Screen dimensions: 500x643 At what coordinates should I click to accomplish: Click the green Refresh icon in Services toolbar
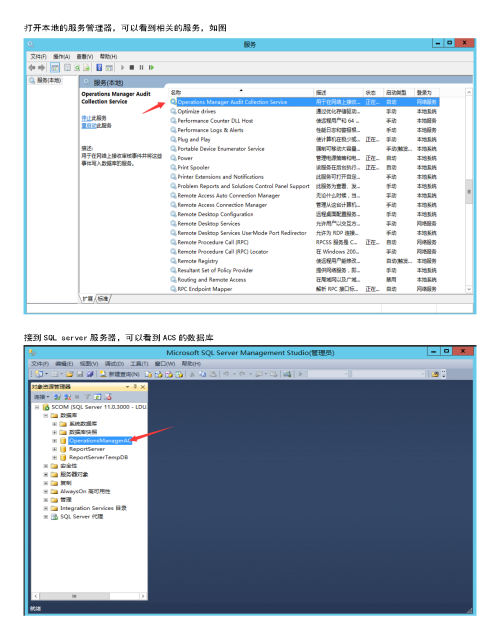77,68
